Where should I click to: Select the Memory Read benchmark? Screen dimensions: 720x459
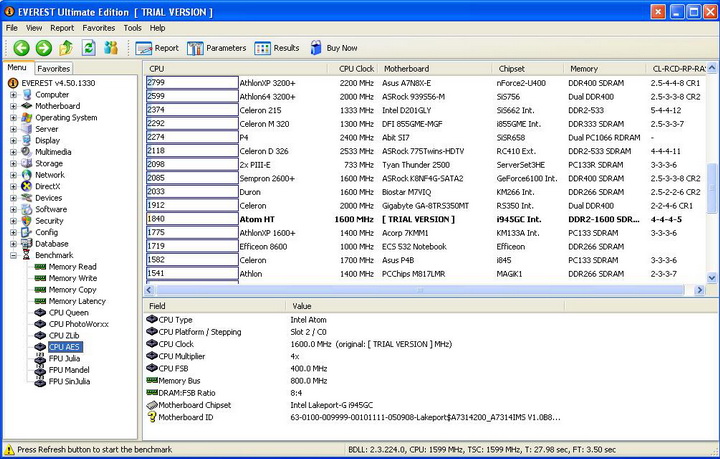(73, 267)
